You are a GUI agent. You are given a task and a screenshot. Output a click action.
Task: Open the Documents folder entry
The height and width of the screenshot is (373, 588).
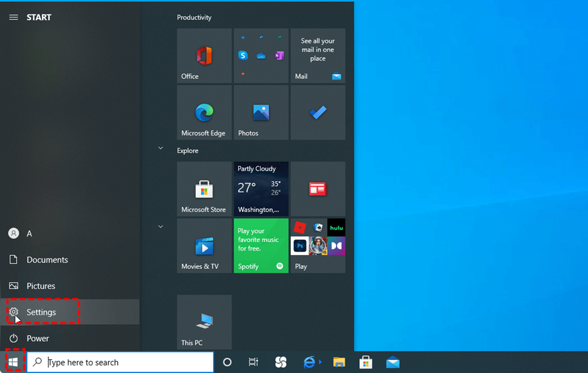coord(47,260)
